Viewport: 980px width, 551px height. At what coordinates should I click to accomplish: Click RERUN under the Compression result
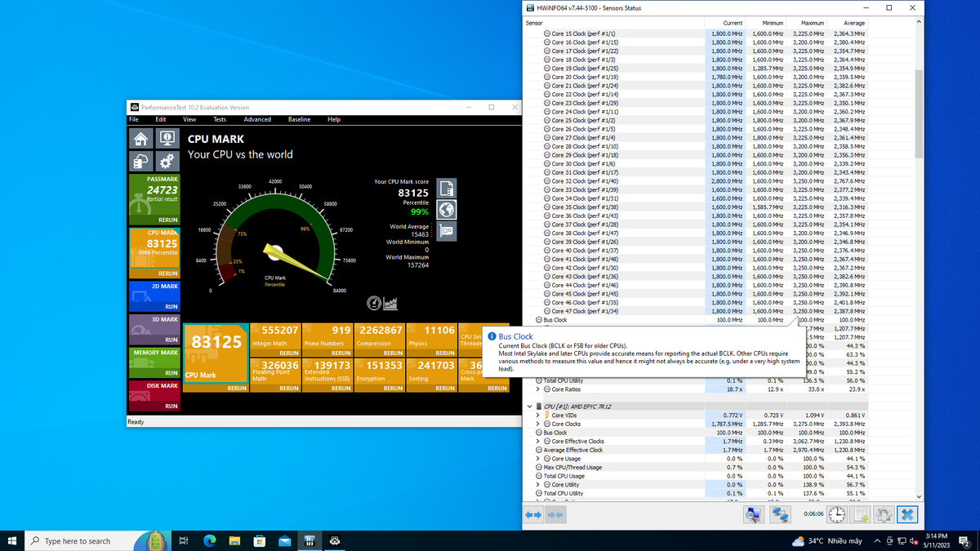click(x=393, y=353)
